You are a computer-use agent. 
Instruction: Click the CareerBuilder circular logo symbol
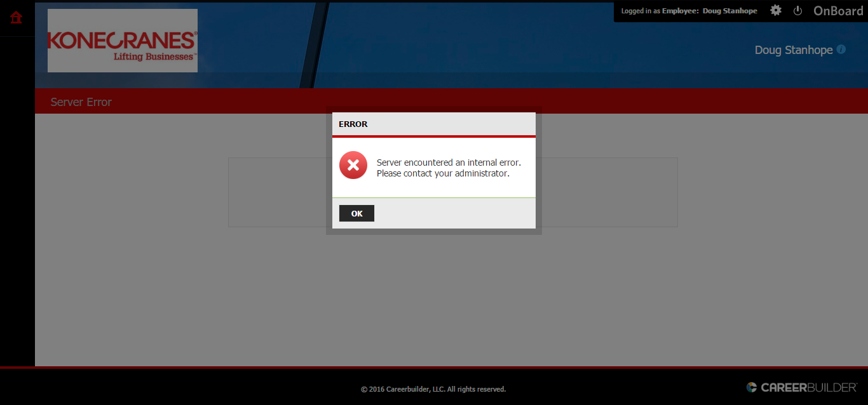point(752,387)
